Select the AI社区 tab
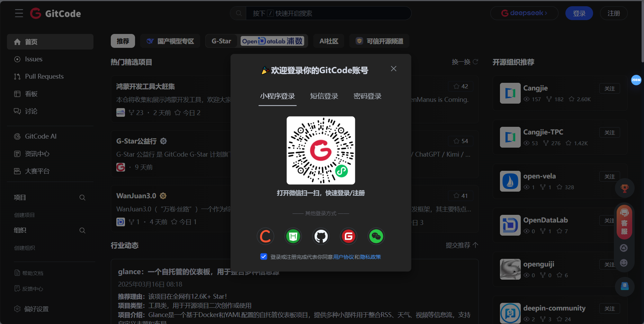 (329, 41)
